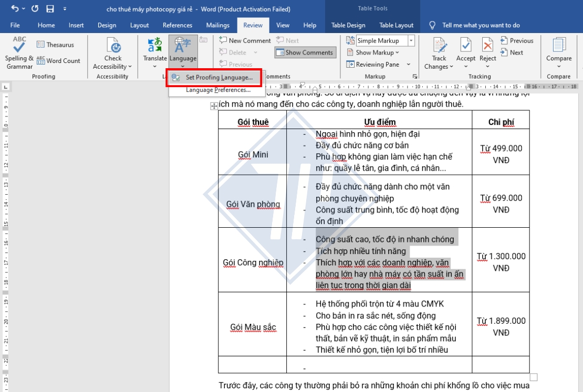Switch to the Home tab
The height and width of the screenshot is (392, 583).
pos(46,25)
